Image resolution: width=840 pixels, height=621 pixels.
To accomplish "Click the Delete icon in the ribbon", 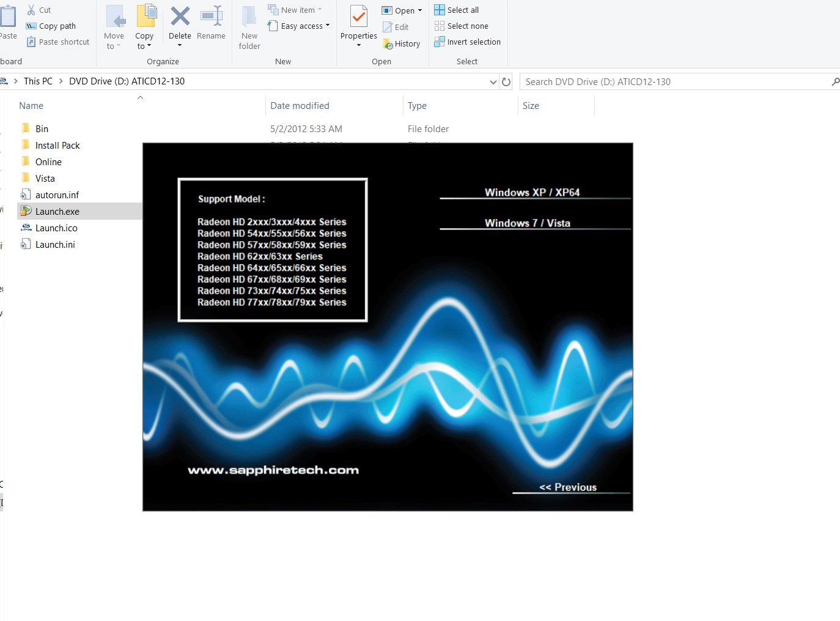I will (x=180, y=17).
